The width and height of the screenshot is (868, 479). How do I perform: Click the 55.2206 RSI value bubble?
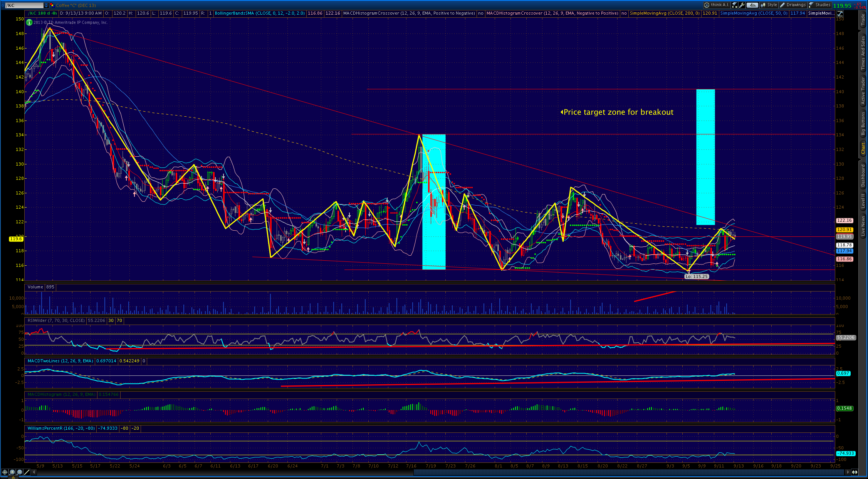tap(845, 337)
